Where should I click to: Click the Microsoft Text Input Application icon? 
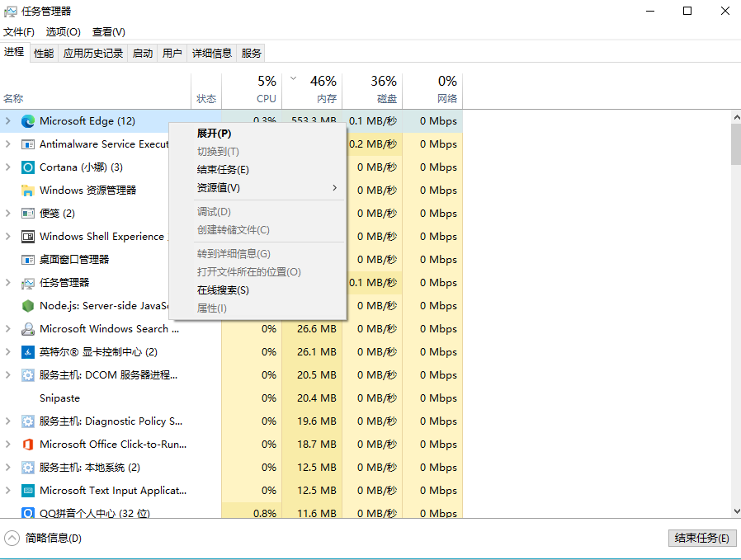tap(28, 491)
